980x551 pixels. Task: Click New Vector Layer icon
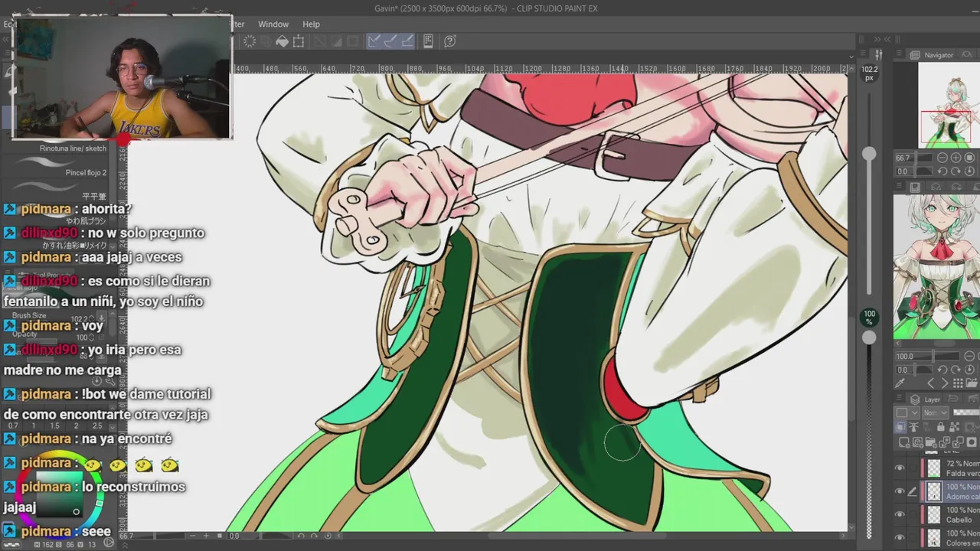[x=918, y=442]
